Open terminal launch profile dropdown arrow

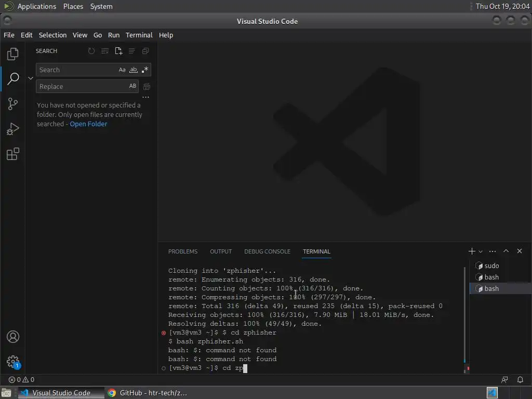481,251
